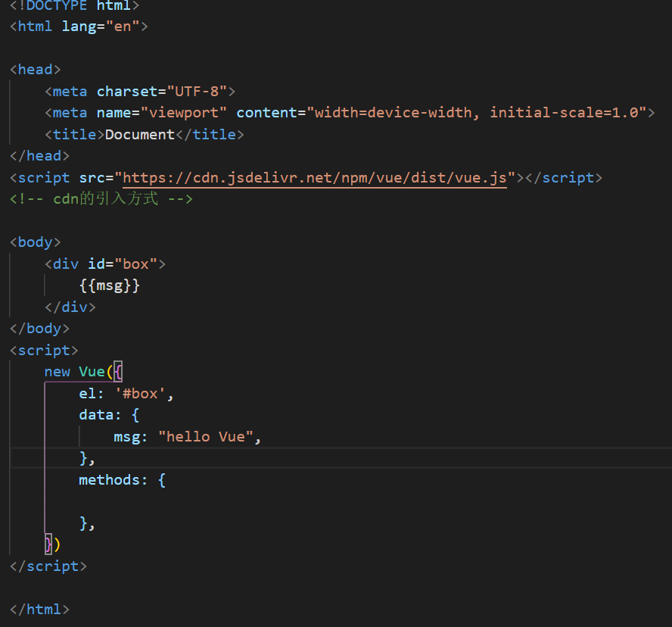Click the "viewport" name attribute value
The image size is (672, 627).
(183, 113)
